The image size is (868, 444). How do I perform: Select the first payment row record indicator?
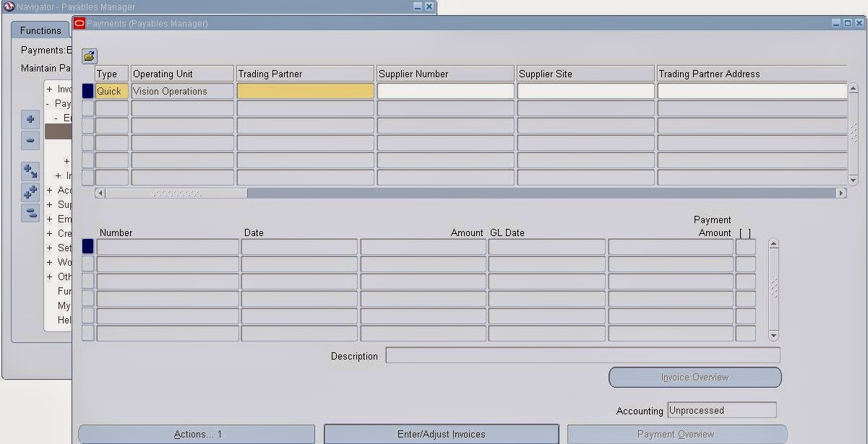tap(87, 90)
